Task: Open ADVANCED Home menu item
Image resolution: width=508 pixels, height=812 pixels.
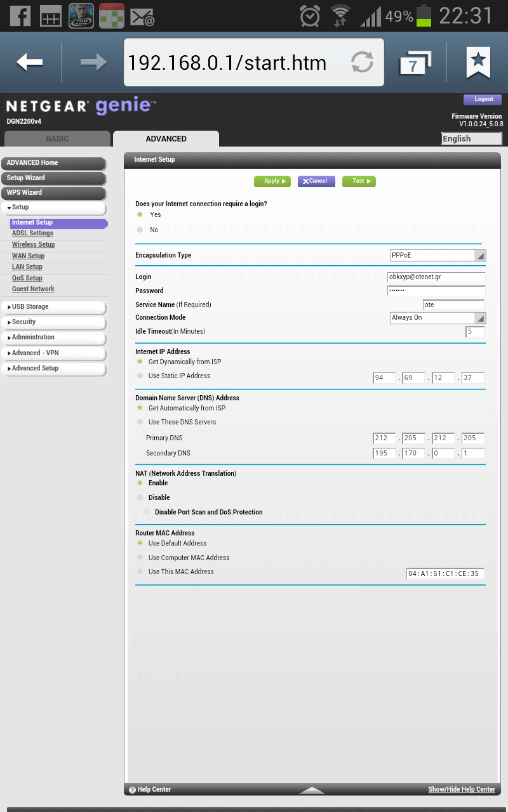Action: 53,163
